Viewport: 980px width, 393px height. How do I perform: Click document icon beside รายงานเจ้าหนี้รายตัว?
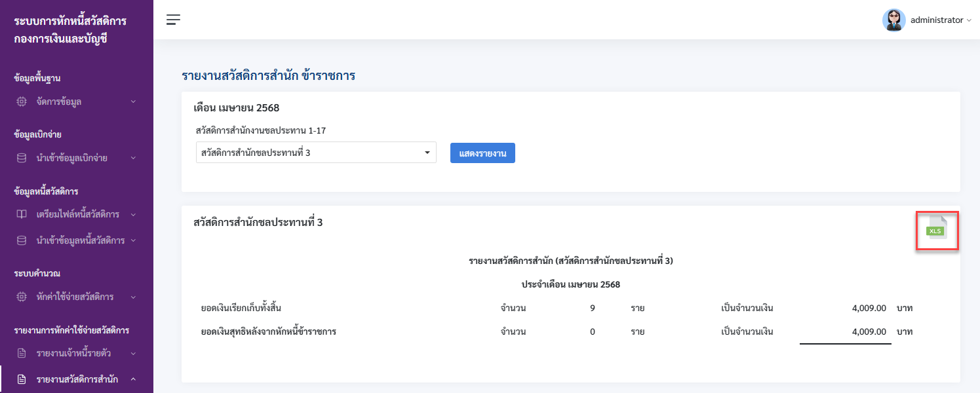click(22, 353)
